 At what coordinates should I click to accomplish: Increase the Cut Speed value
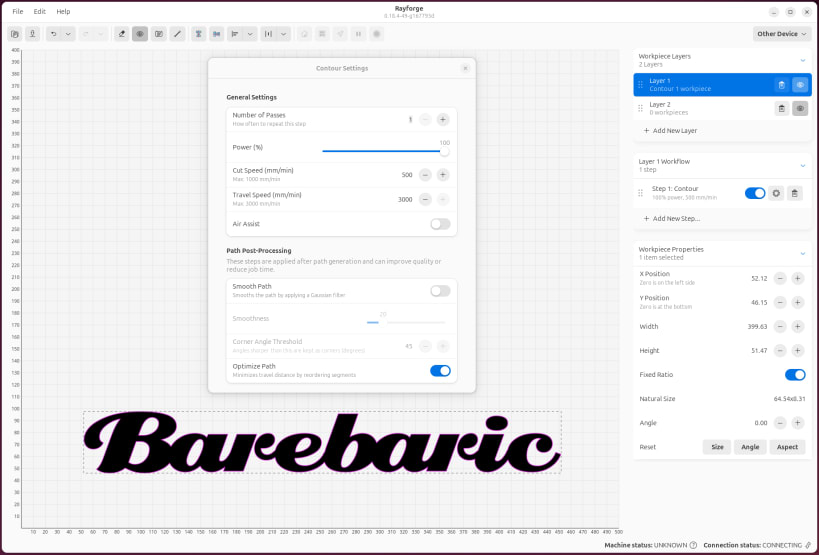click(x=443, y=175)
